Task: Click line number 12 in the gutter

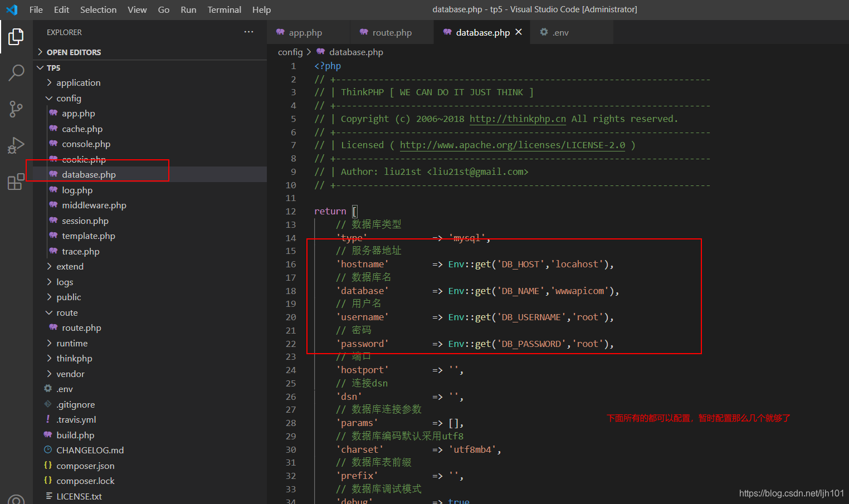Action: 291,211
